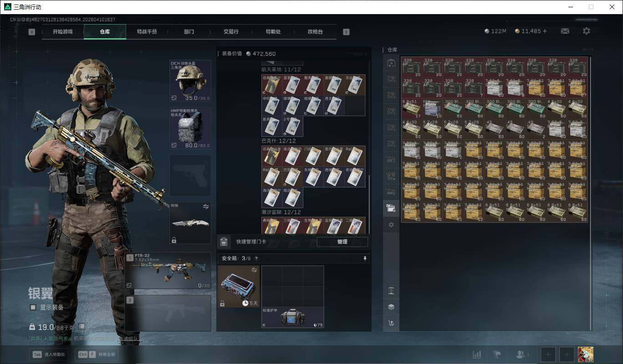Select the gold keycard in the 巴克什 section
623x364 pixels.
point(272,156)
